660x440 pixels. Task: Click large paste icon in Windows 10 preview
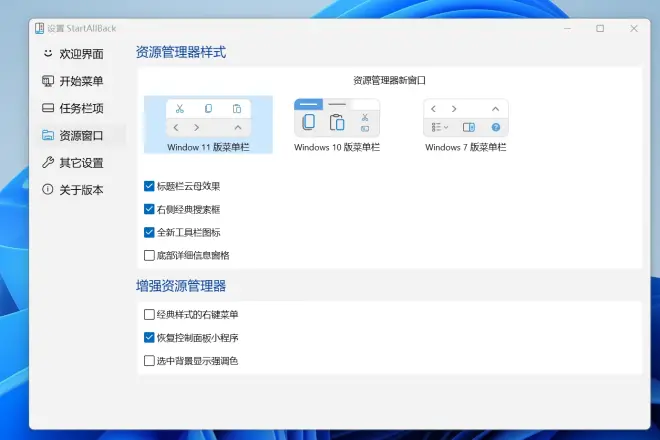(337, 123)
